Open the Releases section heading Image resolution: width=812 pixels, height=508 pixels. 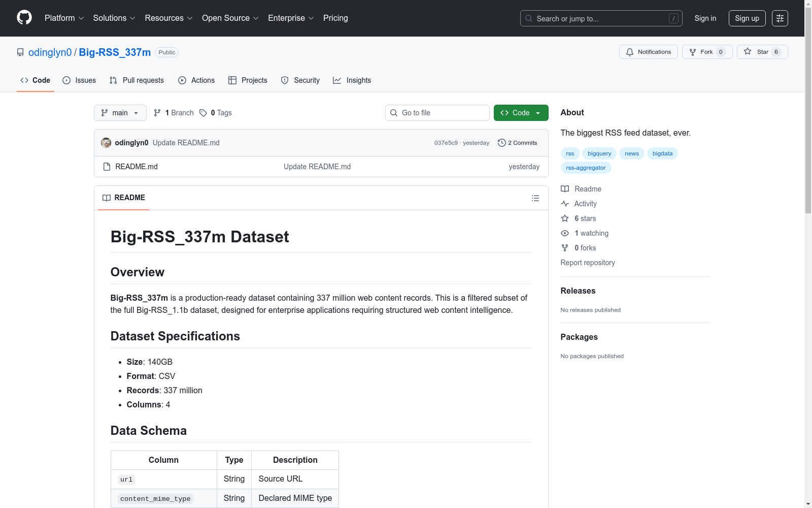[578, 291]
